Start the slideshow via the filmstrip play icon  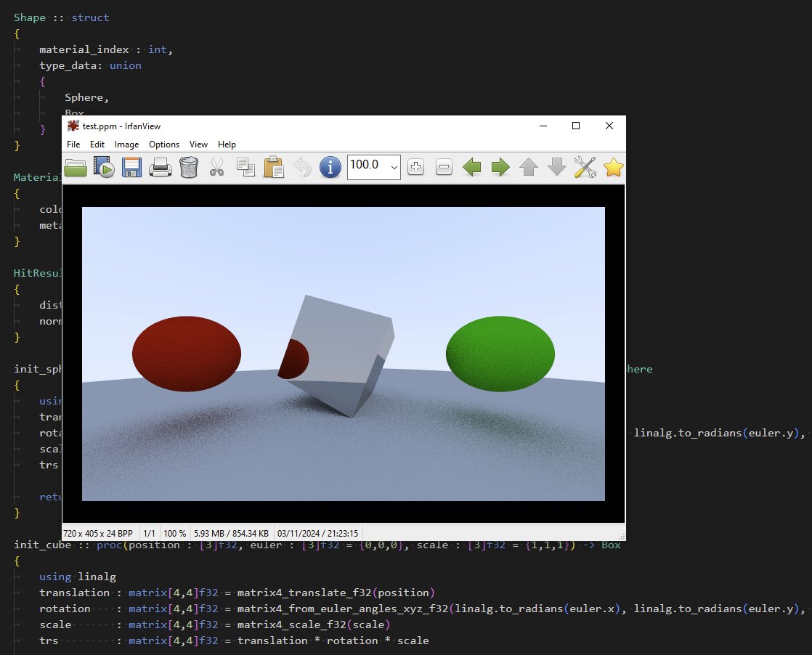(104, 167)
